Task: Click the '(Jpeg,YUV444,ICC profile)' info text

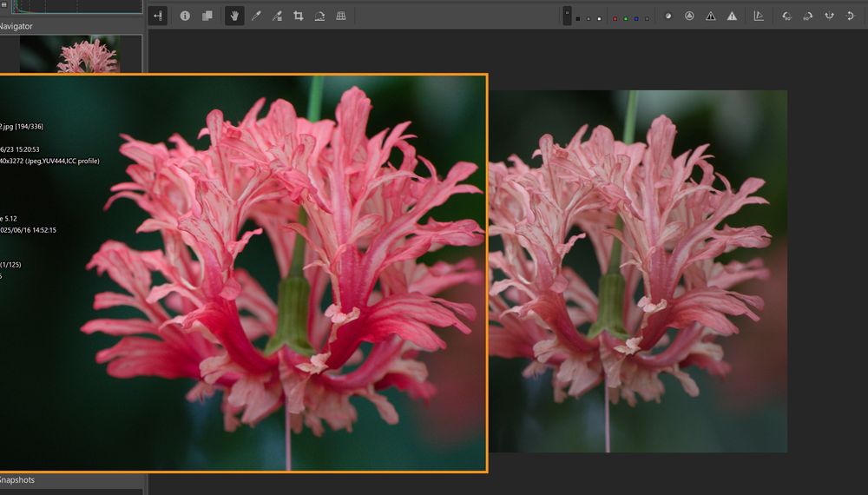Action: (62, 162)
